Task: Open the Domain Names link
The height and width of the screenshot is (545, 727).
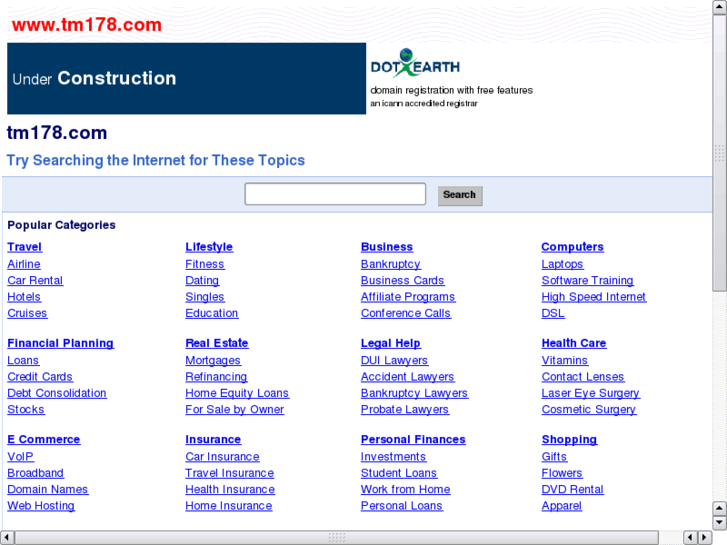Action: coord(48,489)
